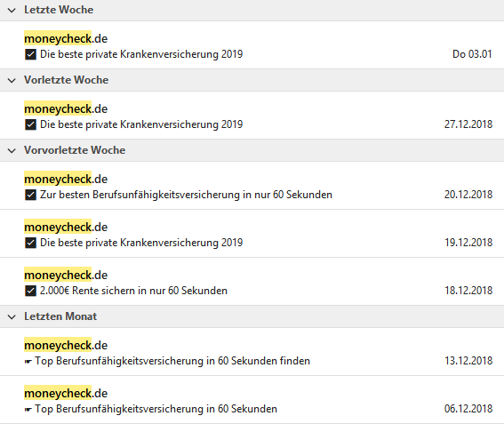Open email dated Do 03.01 from moneycheck.de
Viewport: 504px width, 424px height.
[x=252, y=45]
